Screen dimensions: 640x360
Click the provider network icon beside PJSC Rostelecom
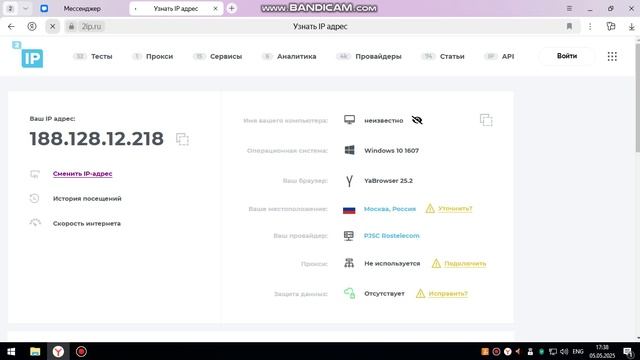[x=349, y=236]
